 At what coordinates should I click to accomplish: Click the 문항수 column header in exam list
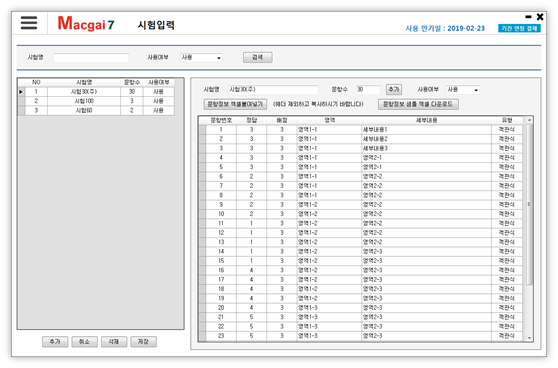(x=132, y=82)
